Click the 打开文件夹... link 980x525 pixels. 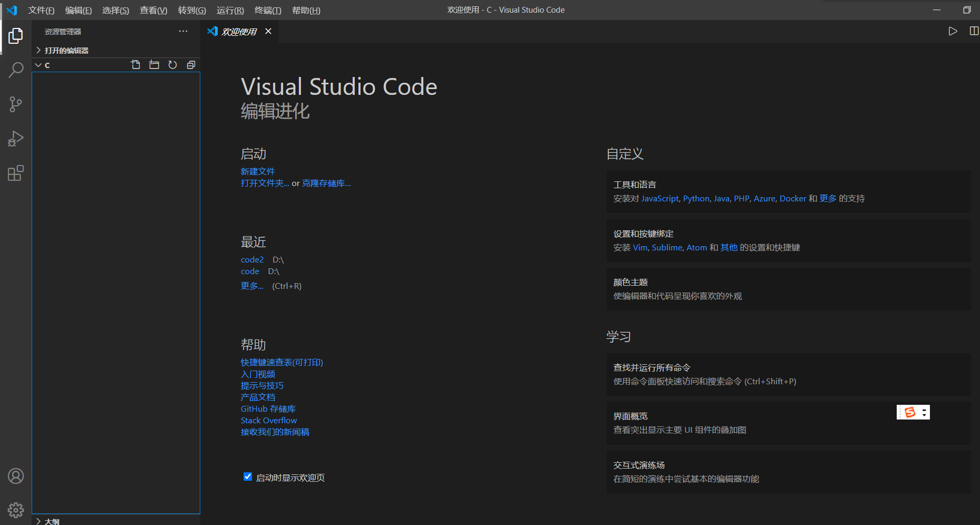(x=265, y=183)
